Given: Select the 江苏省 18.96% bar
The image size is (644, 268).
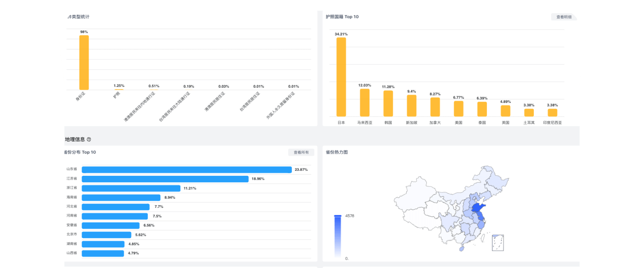Looking at the screenshot, I should [x=165, y=179].
